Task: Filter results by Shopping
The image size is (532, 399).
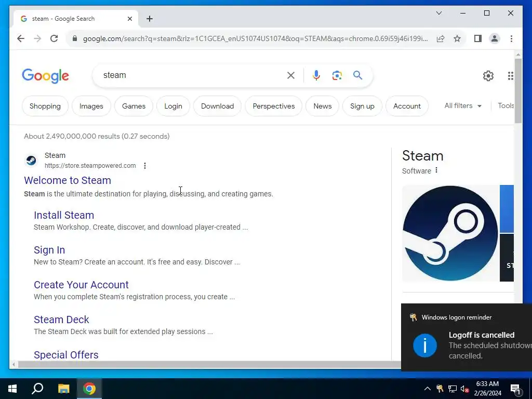Action: (45, 106)
